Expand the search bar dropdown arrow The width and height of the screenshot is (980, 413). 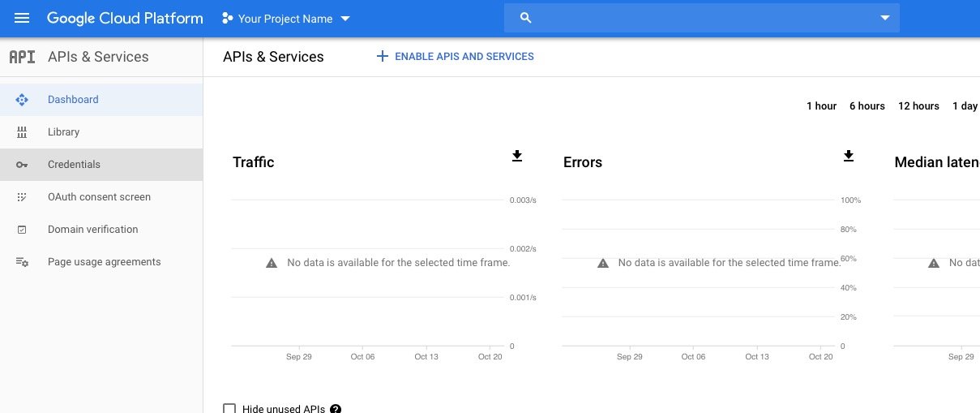(885, 18)
